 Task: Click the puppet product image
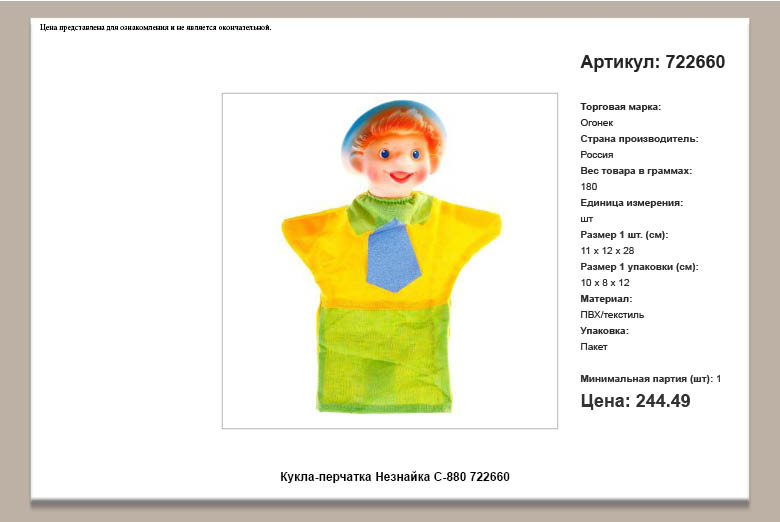click(x=390, y=261)
